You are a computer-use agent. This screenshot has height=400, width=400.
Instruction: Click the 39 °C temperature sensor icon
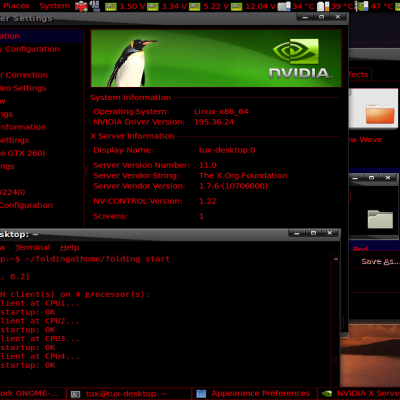[323, 7]
